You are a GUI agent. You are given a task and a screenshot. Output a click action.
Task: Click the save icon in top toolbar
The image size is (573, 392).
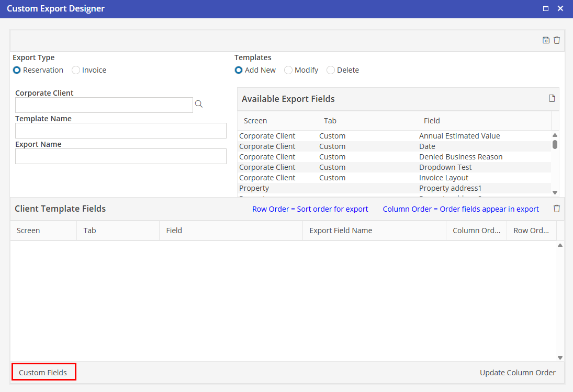(546, 40)
